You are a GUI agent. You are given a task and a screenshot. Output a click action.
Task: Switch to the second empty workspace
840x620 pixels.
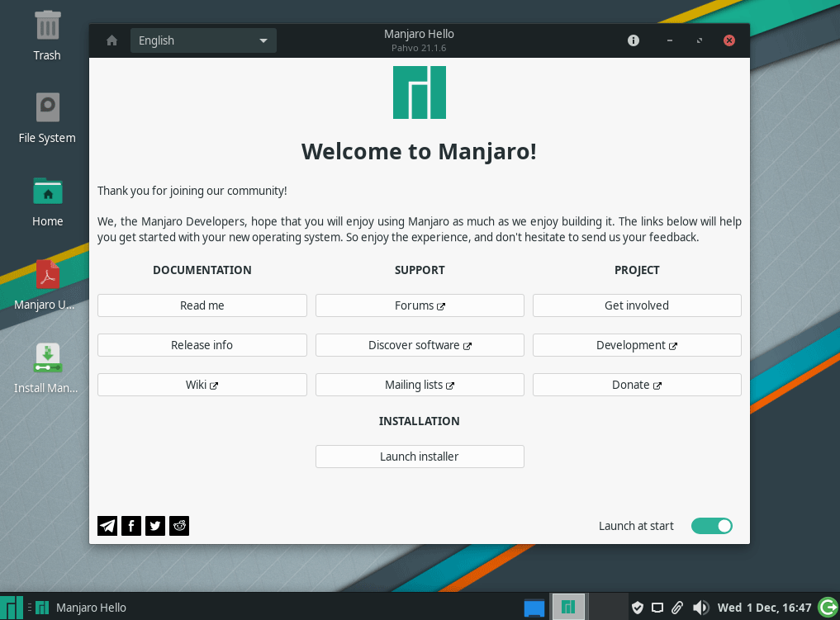coord(608,607)
